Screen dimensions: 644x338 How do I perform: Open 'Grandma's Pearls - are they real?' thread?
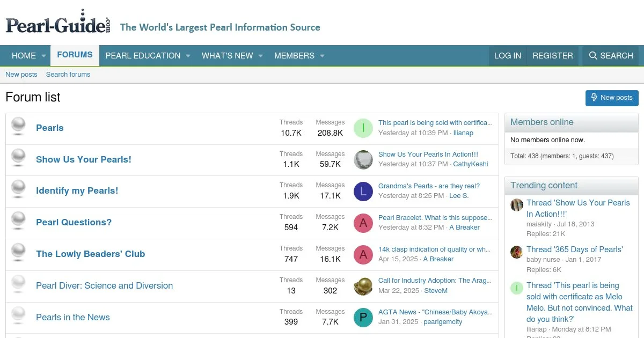[x=429, y=186]
